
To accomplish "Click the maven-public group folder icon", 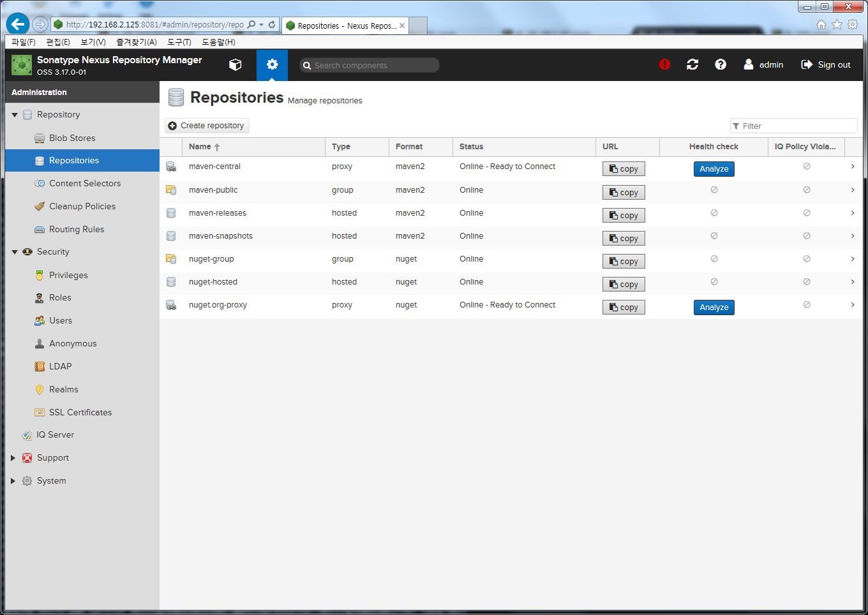I will 171,189.
